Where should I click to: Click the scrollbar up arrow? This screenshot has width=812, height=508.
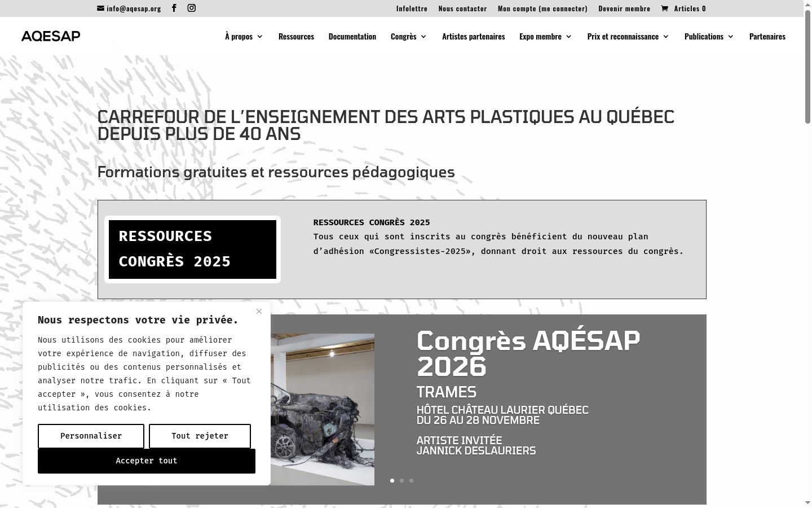click(807, 4)
